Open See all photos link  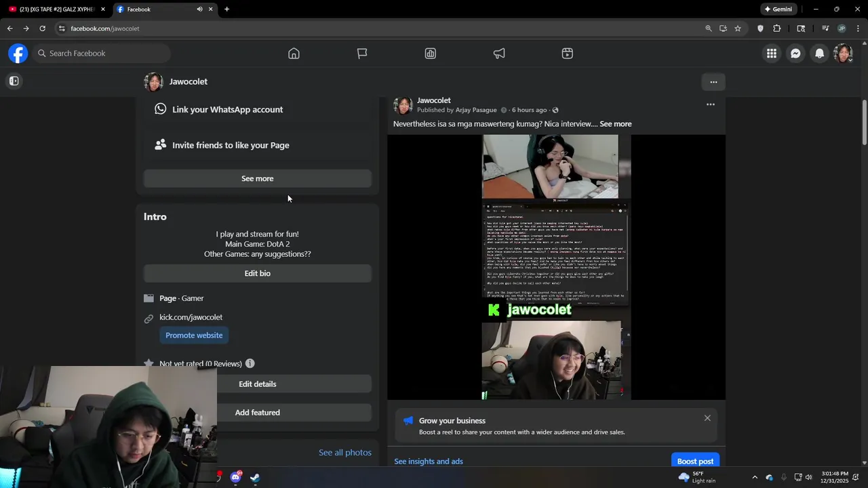(345, 452)
